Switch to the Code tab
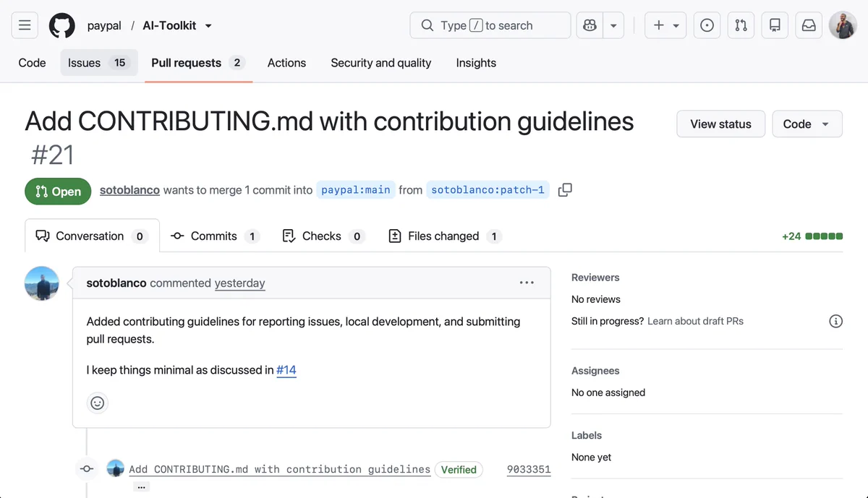 (x=32, y=63)
